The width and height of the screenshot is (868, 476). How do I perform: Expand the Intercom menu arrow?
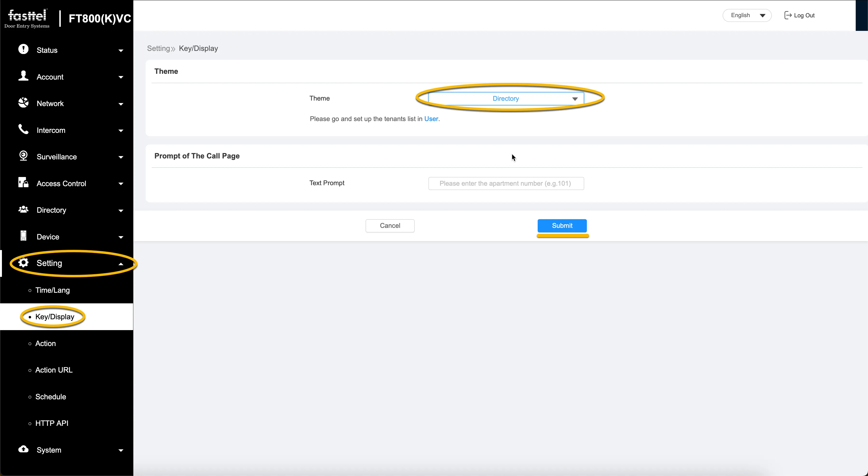coord(121,131)
